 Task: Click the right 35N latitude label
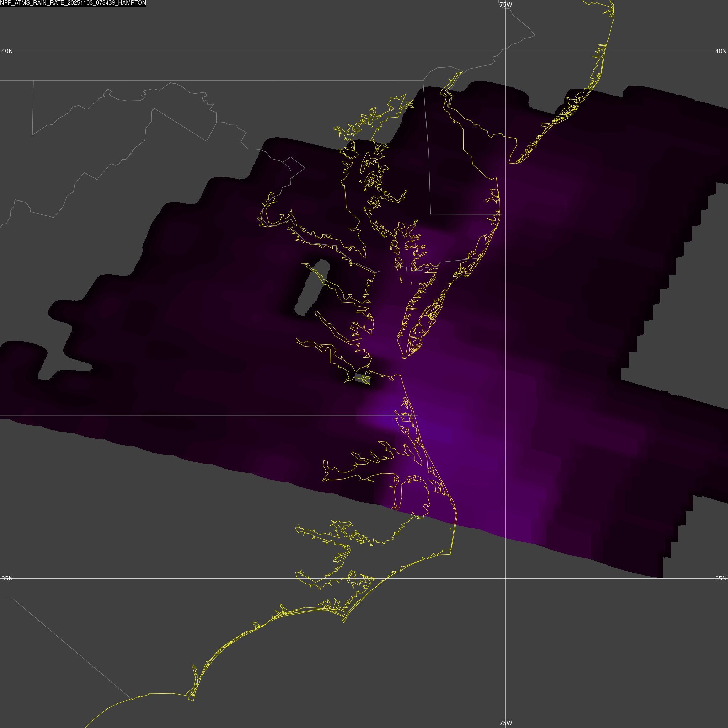[x=721, y=578]
